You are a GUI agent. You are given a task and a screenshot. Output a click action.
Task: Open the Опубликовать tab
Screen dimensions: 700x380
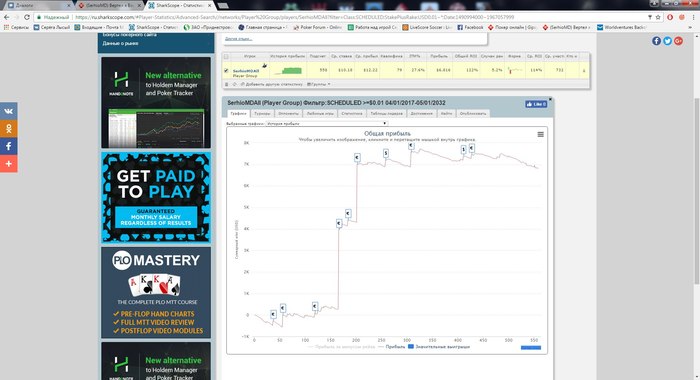(x=473, y=113)
